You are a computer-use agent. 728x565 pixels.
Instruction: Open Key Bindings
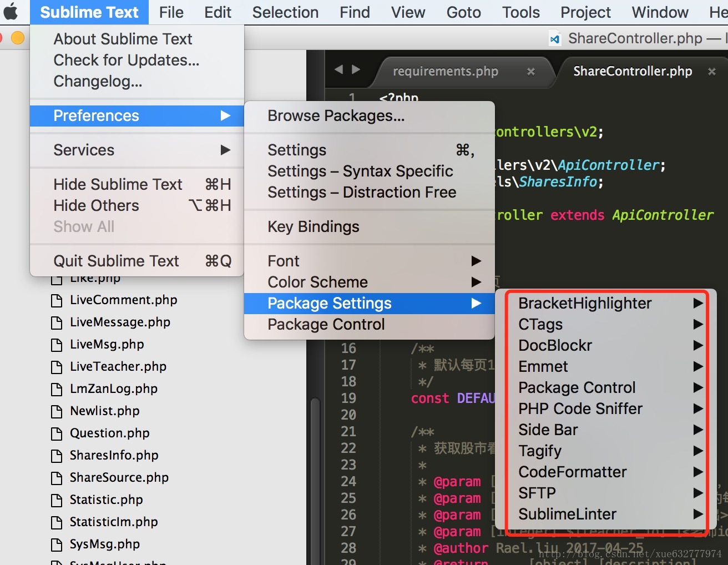[x=369, y=226]
